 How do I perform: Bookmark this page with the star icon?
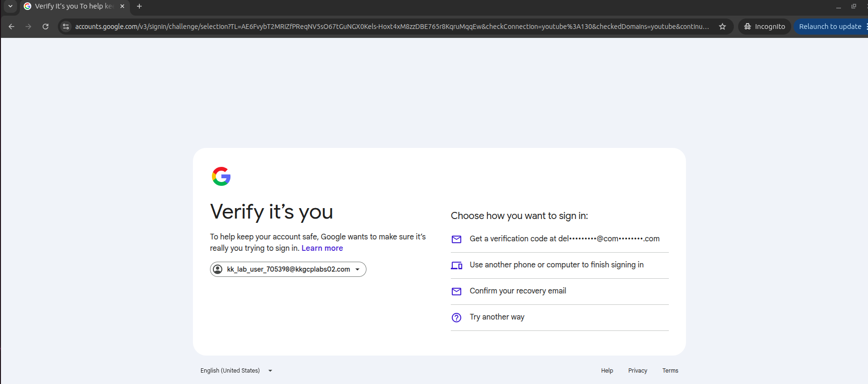pos(722,27)
